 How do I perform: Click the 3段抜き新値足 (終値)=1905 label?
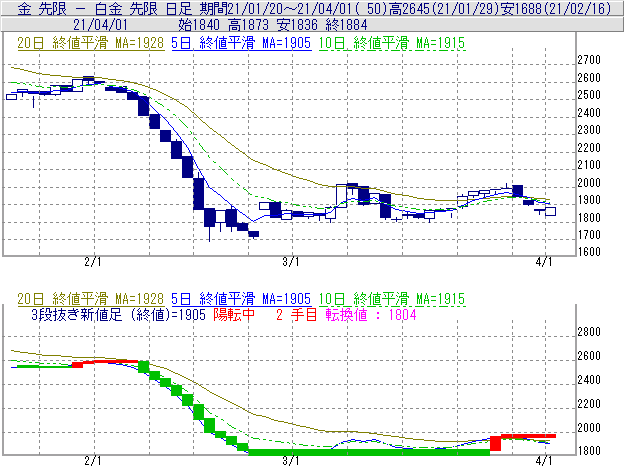[x=118, y=315]
